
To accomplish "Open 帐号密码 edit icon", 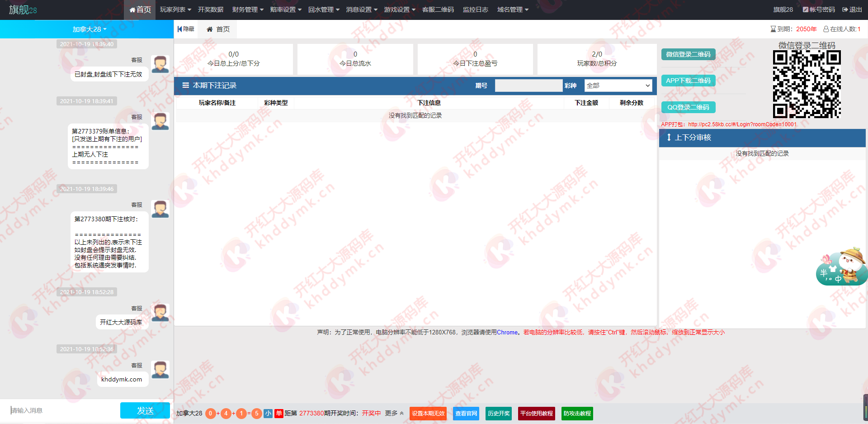I will 806,10.
